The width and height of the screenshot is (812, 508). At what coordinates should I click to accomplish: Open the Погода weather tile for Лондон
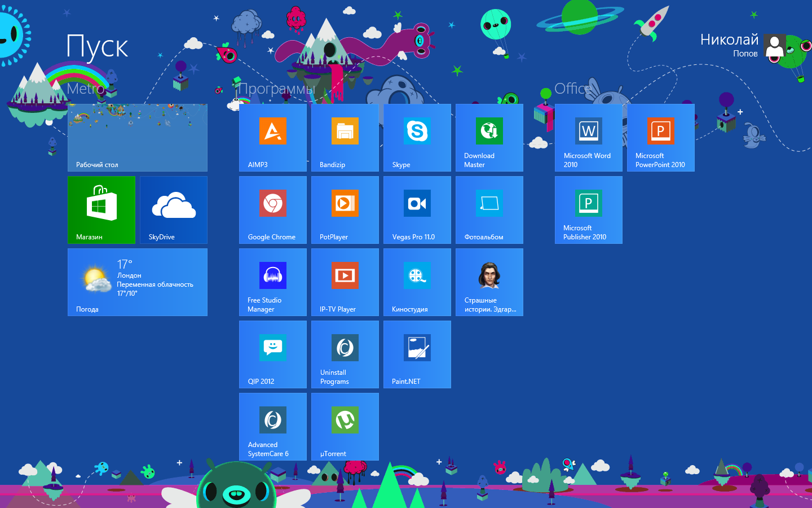[138, 282]
